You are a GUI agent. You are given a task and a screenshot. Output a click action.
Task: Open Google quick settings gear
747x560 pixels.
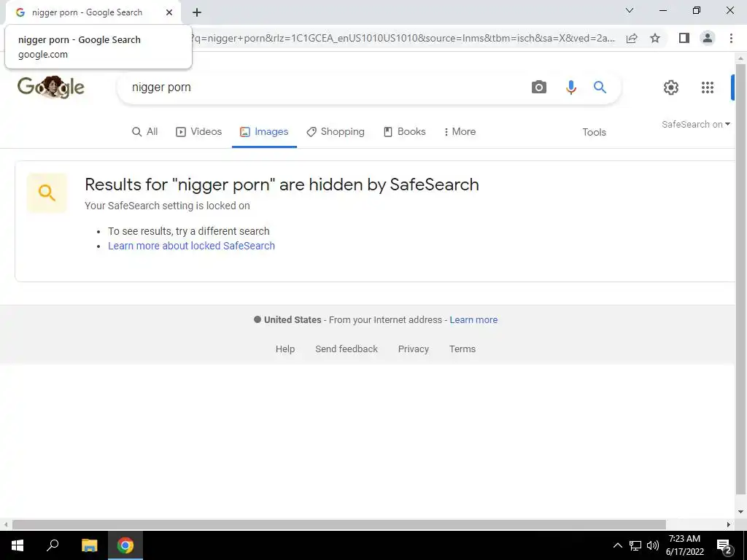click(x=671, y=87)
